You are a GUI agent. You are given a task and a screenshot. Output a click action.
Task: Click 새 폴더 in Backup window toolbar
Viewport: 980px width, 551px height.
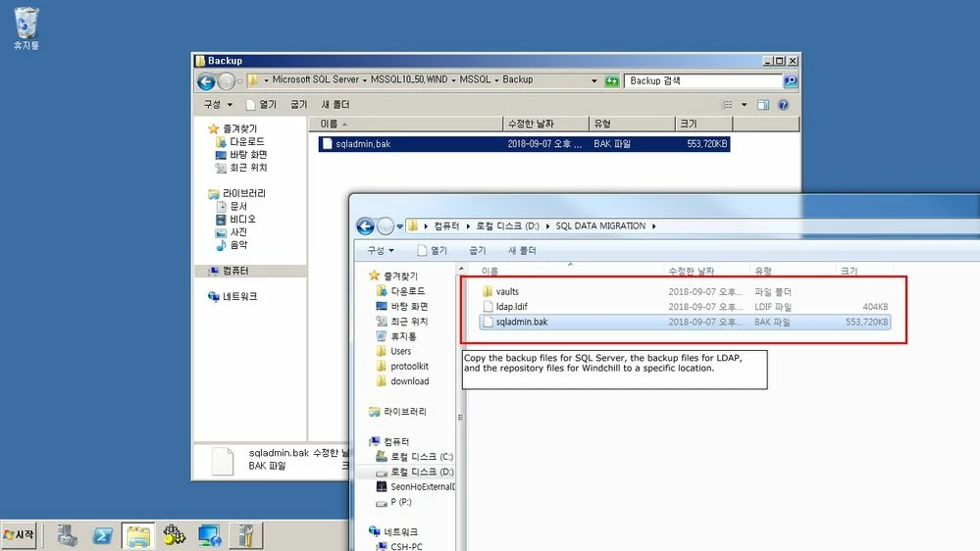335,104
